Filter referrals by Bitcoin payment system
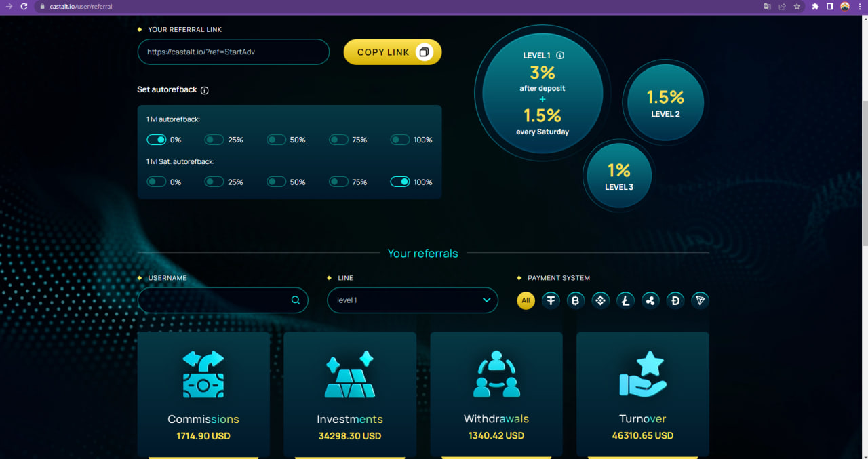The width and height of the screenshot is (868, 459). pos(576,300)
